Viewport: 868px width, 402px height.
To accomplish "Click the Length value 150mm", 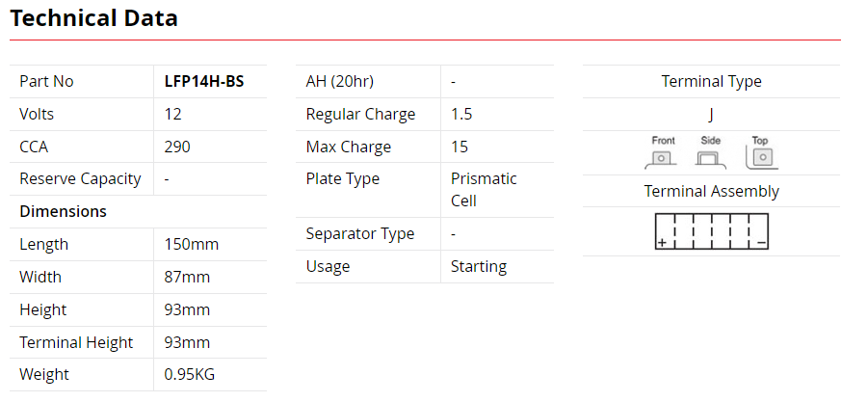I will pyautogui.click(x=192, y=244).
